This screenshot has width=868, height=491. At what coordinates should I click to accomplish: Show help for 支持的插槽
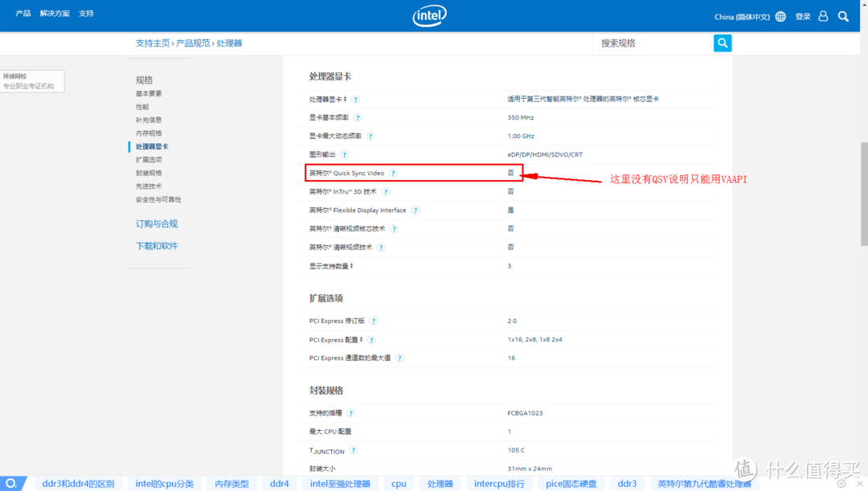click(351, 413)
